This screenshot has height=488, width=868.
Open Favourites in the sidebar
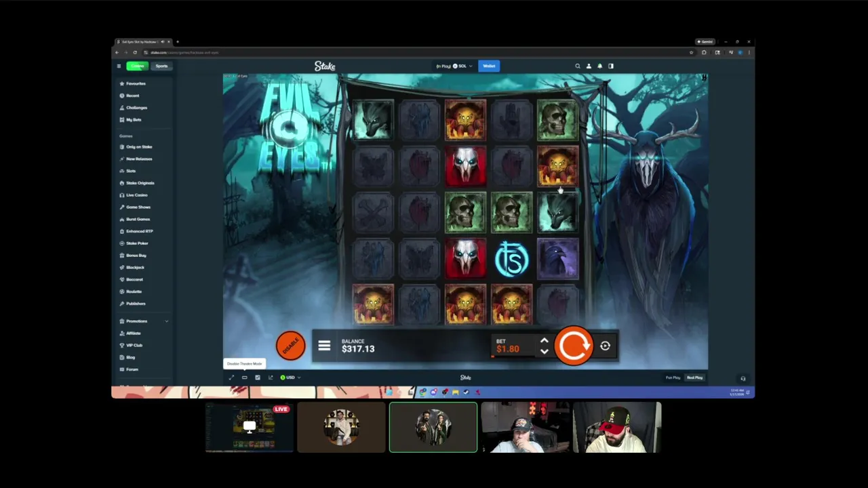pos(133,83)
